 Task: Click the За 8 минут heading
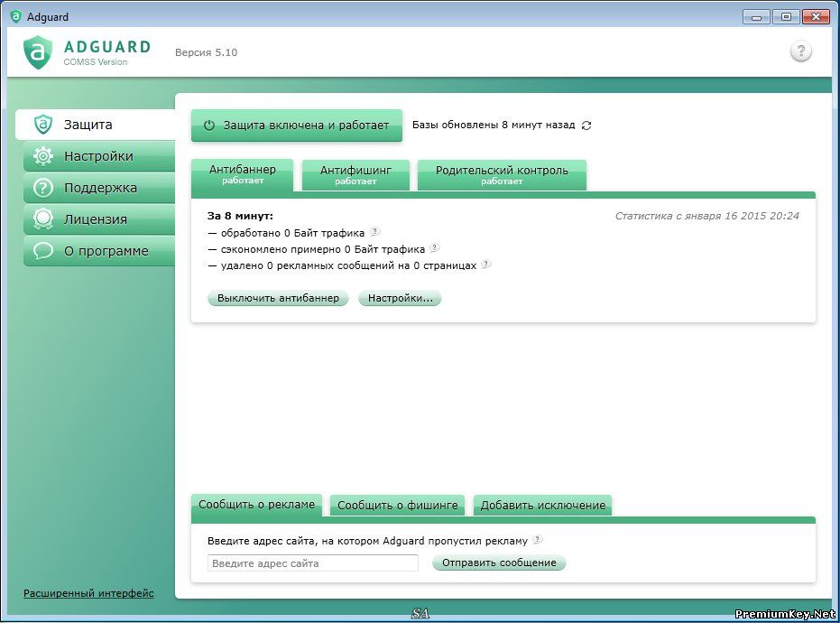pyautogui.click(x=240, y=216)
